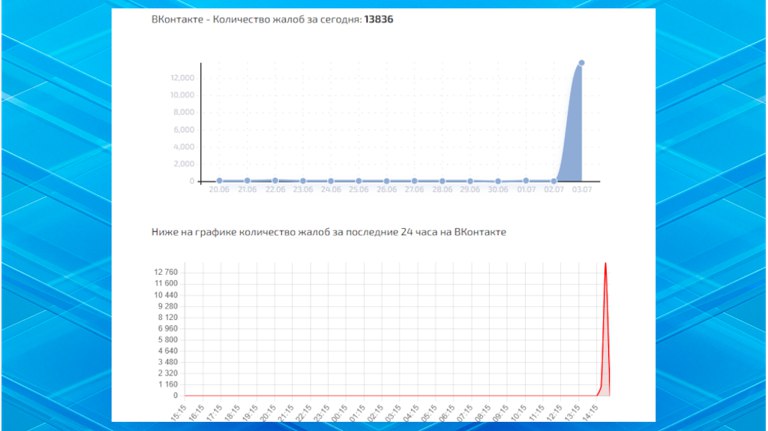The width and height of the screenshot is (768, 431).
Task: Click the complaints count 13836
Action: pos(379,20)
